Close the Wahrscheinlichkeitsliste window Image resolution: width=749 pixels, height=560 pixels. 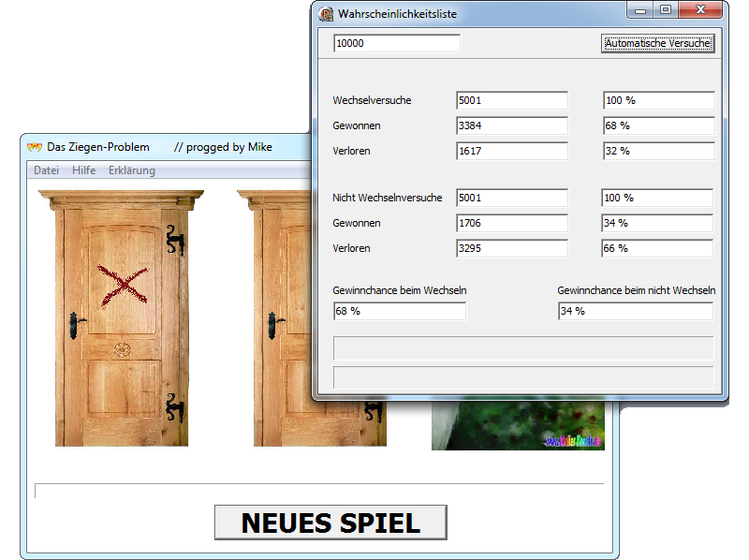(x=702, y=10)
